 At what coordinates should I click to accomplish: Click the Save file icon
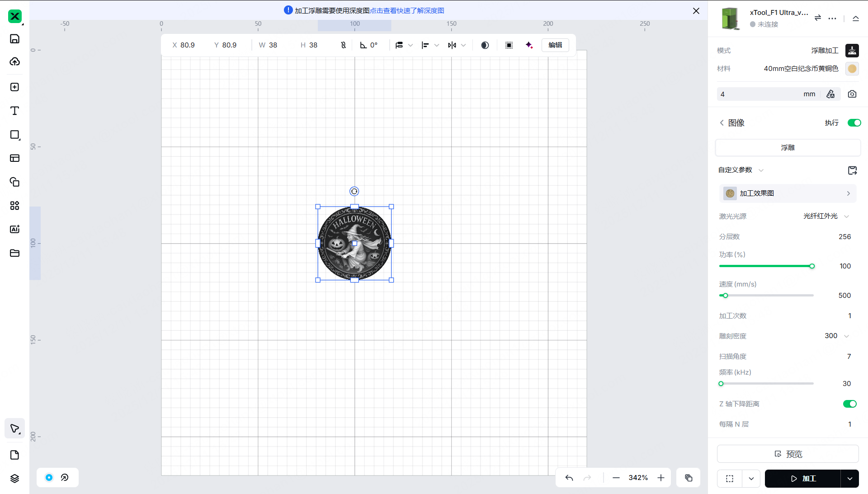[14, 38]
